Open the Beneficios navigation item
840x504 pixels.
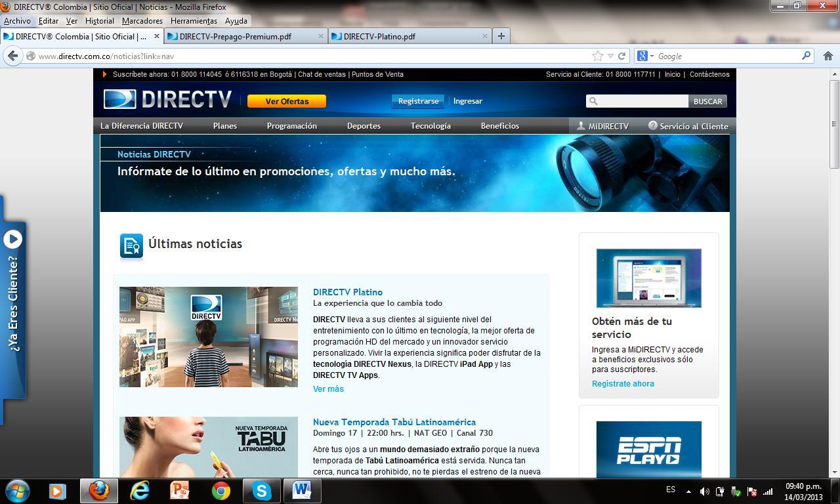(x=500, y=126)
